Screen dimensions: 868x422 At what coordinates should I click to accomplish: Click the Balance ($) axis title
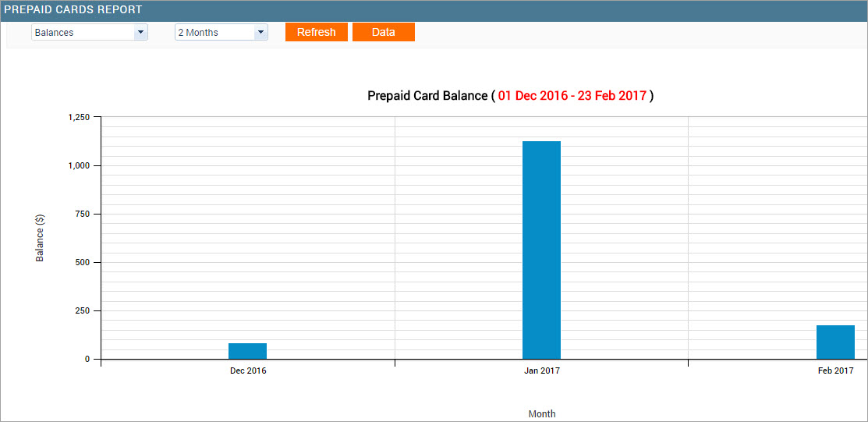click(40, 238)
